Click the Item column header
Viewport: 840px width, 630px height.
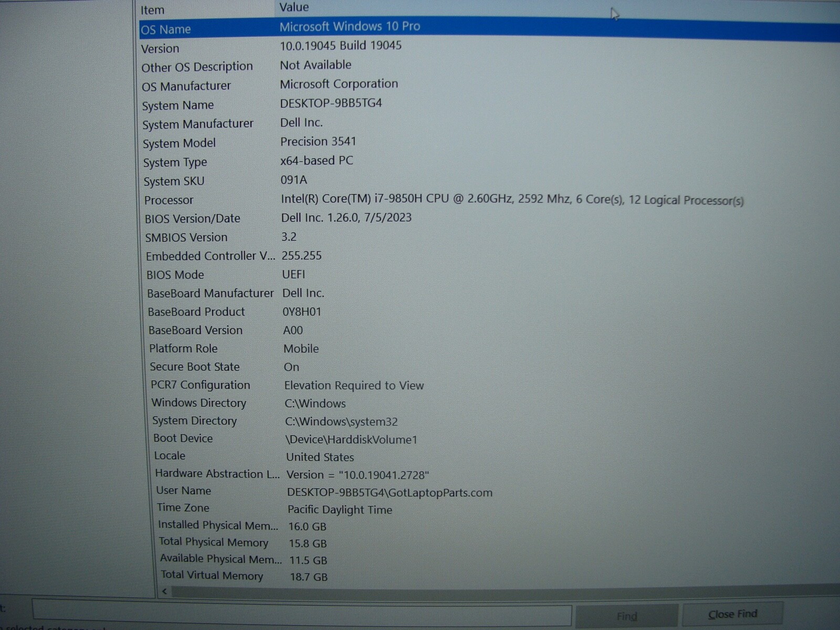(x=206, y=9)
